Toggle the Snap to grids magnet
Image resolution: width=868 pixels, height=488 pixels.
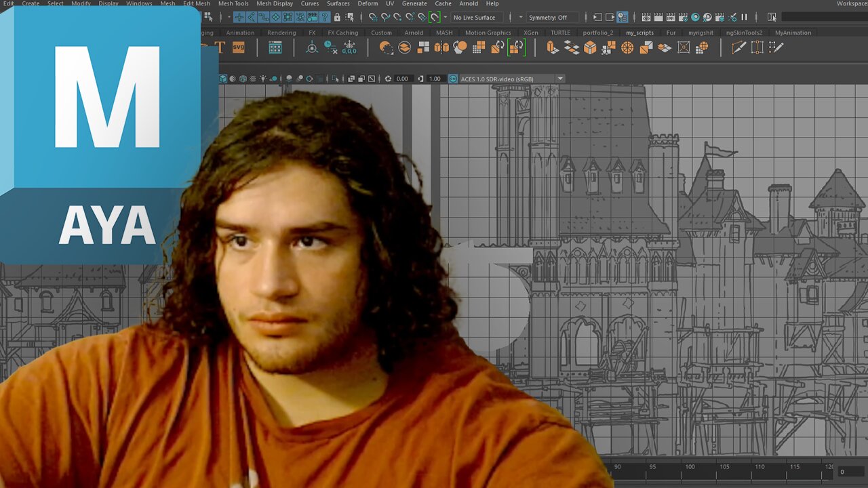point(373,17)
